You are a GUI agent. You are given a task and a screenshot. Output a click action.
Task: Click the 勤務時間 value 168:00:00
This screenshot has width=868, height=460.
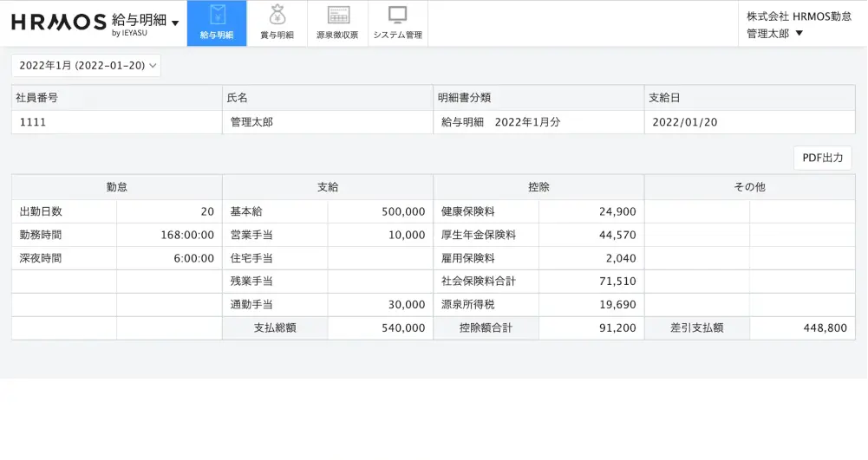click(x=187, y=235)
